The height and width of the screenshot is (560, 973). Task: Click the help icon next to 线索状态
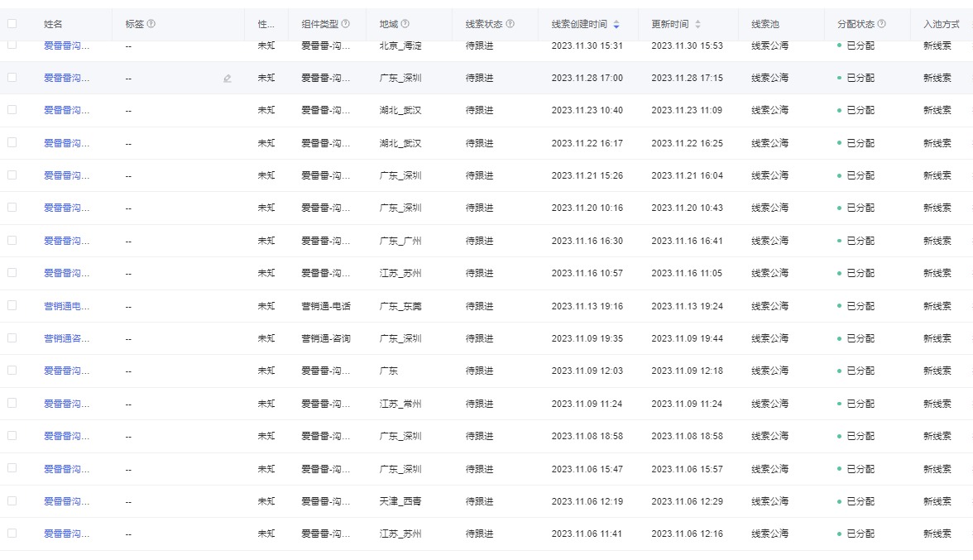tap(510, 24)
